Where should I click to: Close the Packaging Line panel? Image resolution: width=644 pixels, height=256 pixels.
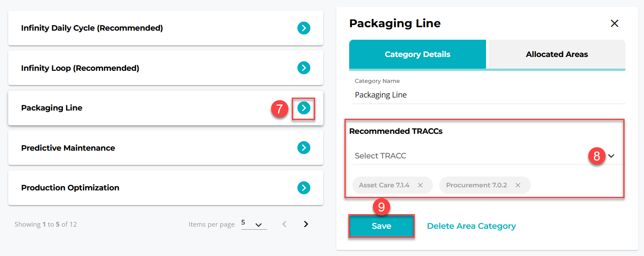614,24
